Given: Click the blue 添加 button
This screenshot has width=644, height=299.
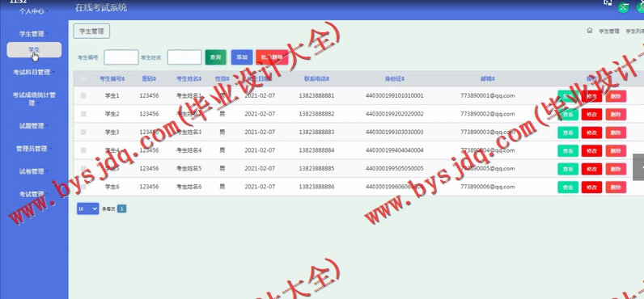Looking at the screenshot, I should click(x=242, y=57).
